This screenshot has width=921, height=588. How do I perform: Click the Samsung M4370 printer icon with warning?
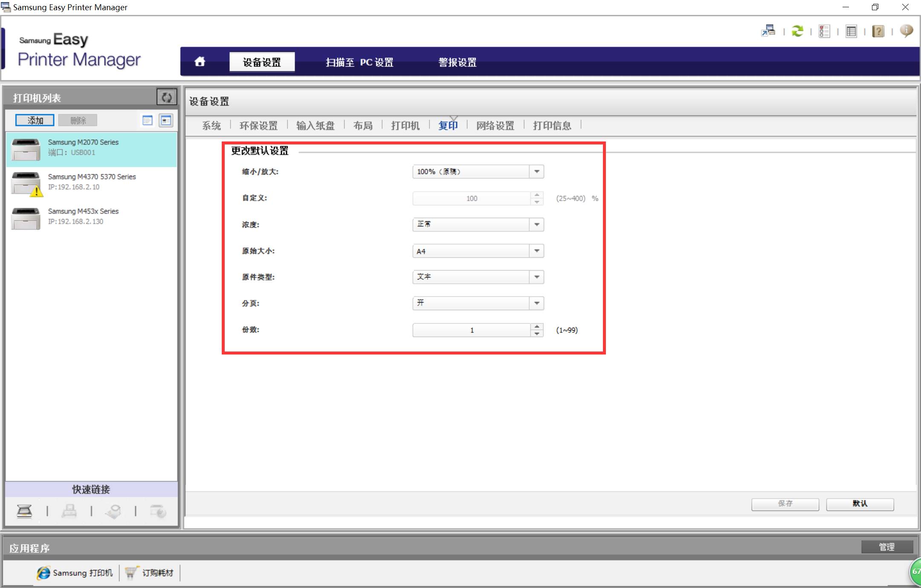[x=26, y=184]
